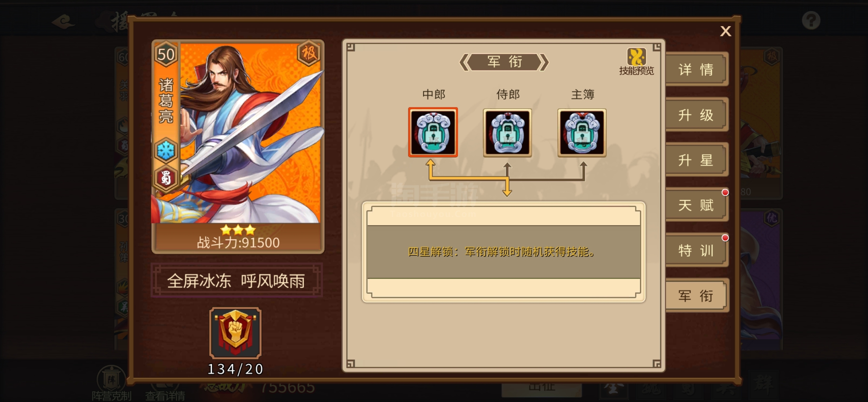Select the 军衔 rank tab
This screenshot has width=868, height=402.
pos(696,296)
